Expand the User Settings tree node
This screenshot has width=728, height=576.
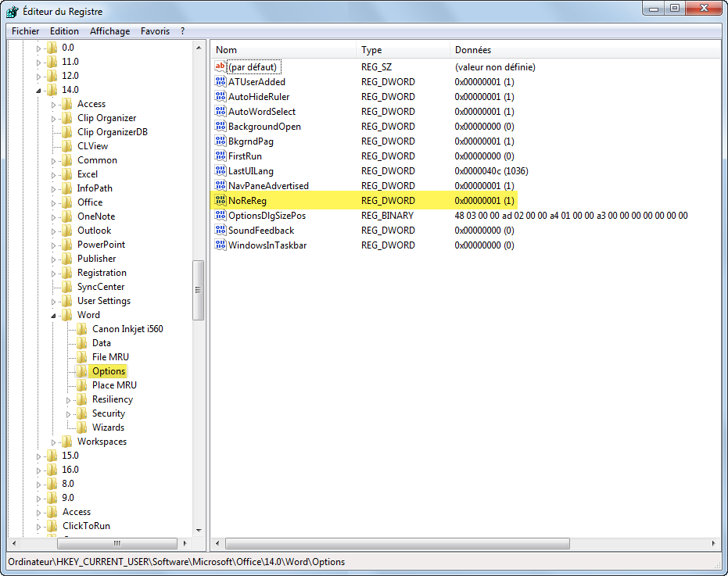point(53,302)
